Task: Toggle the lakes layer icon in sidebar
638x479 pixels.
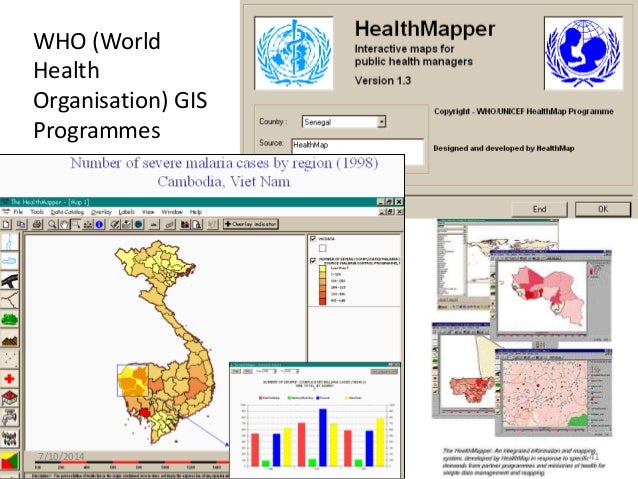Action: [10, 261]
